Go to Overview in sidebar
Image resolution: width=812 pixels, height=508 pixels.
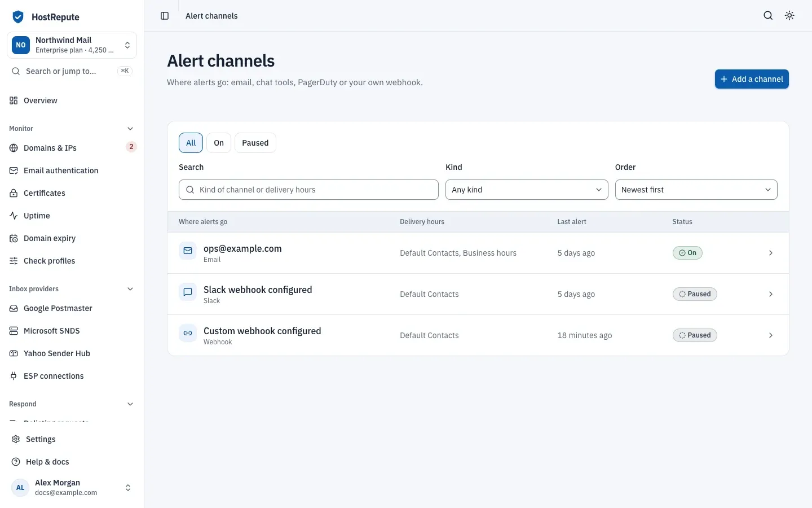pos(72,100)
